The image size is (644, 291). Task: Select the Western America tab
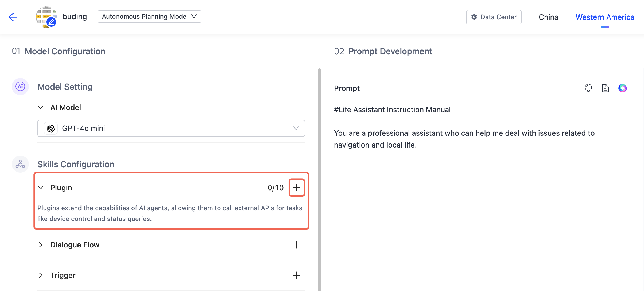click(605, 17)
